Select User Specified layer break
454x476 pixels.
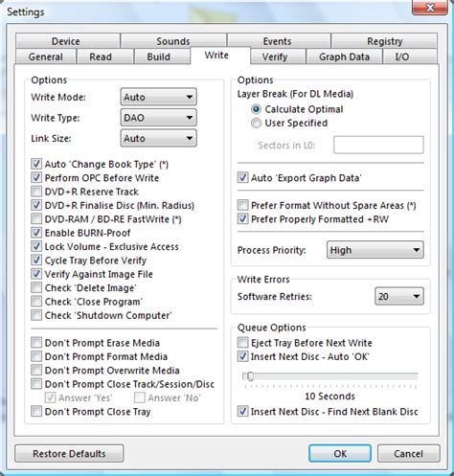click(256, 123)
